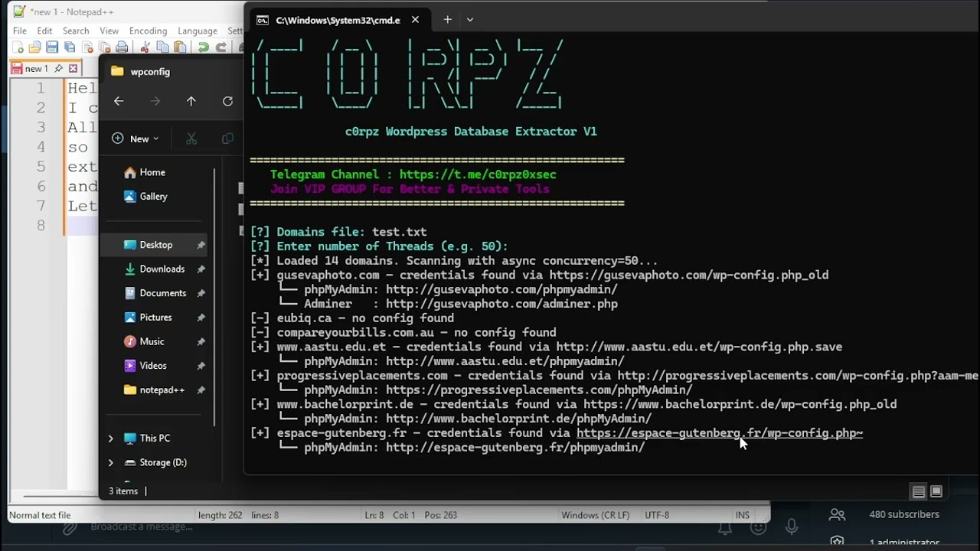Pin the new 1 tab in Notepad++
Viewport: 980px width, 551px height.
(x=58, y=68)
